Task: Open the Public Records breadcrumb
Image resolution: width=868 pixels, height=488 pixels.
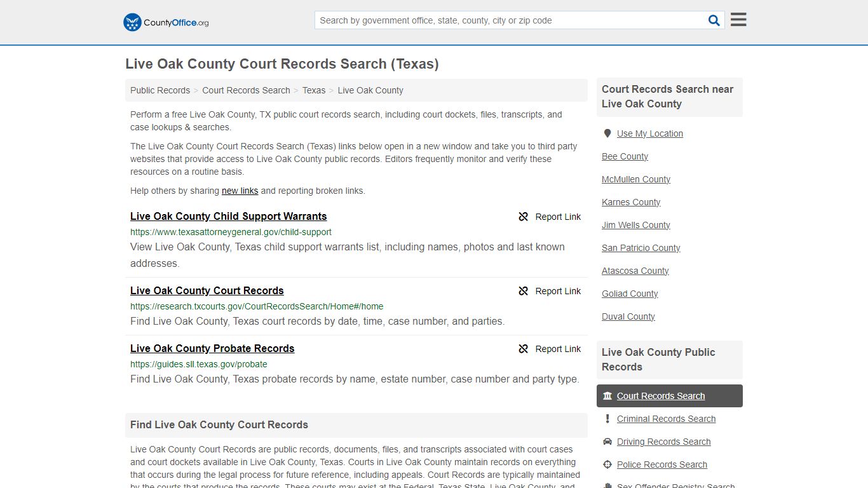Action: [x=160, y=90]
